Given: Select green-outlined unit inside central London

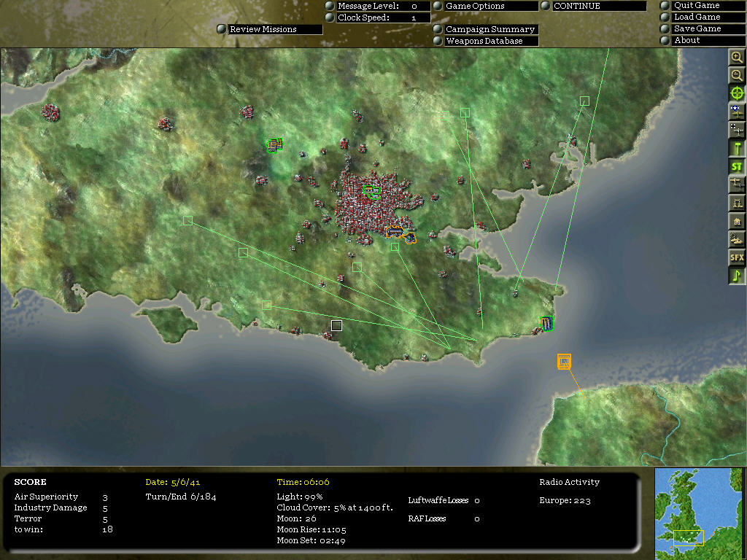Looking at the screenshot, I should coord(371,192).
